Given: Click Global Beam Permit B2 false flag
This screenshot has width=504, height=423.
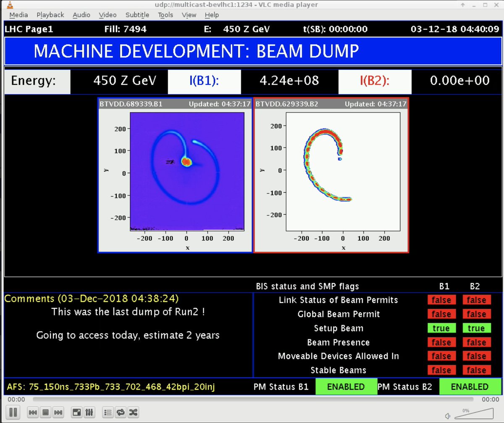Looking at the screenshot, I should click(x=476, y=314).
